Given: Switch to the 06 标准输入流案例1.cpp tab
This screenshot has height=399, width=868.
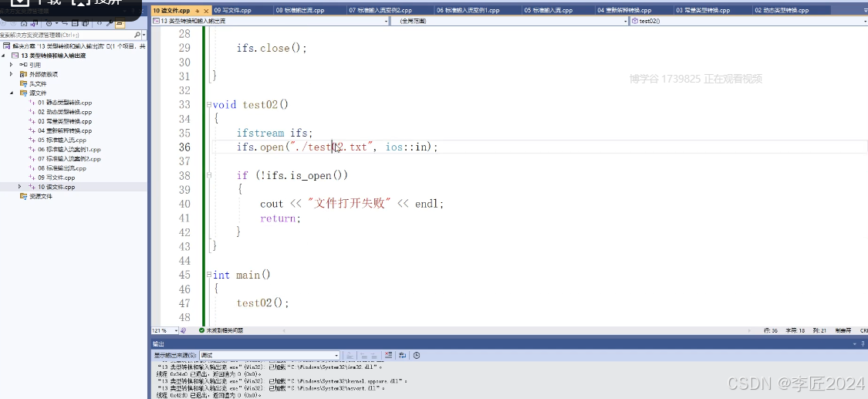Looking at the screenshot, I should (468, 10).
